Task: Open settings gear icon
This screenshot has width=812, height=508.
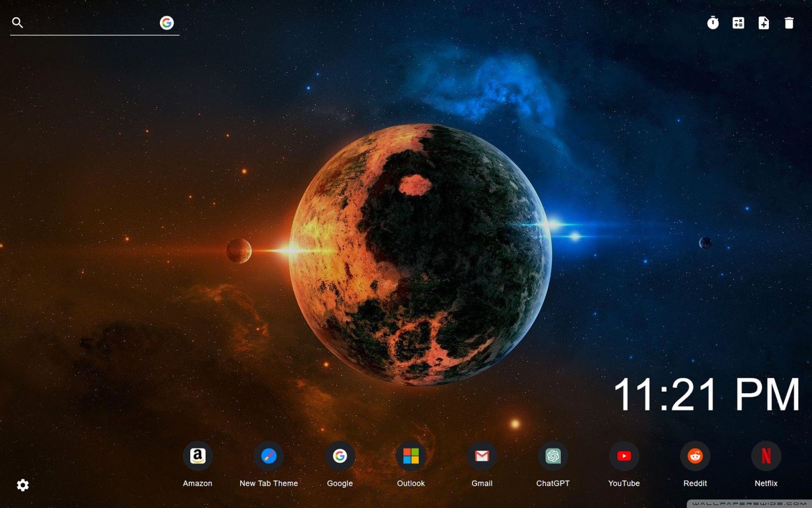Action: coord(23,485)
